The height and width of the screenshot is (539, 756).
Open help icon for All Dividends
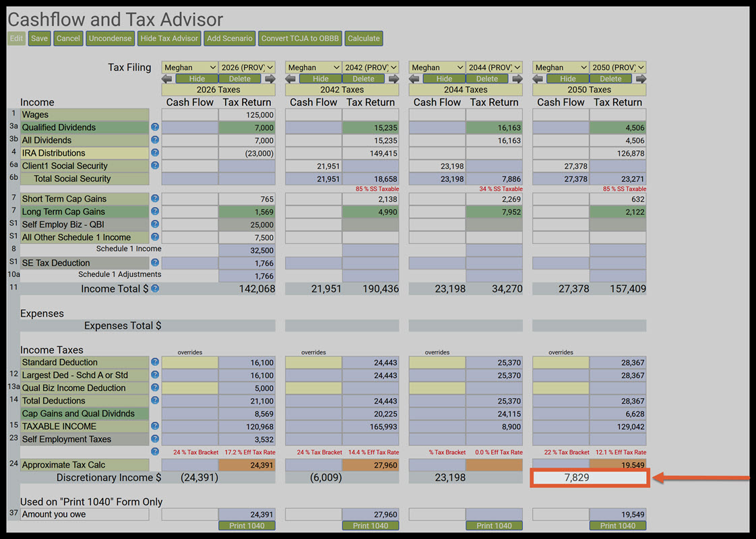[155, 140]
